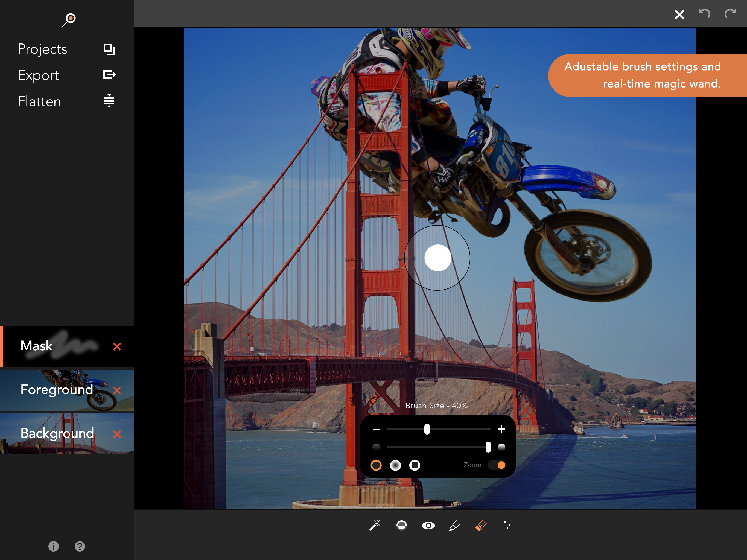This screenshot has width=747, height=560.
Task: Select the soft gradient brush shape
Action: click(395, 465)
